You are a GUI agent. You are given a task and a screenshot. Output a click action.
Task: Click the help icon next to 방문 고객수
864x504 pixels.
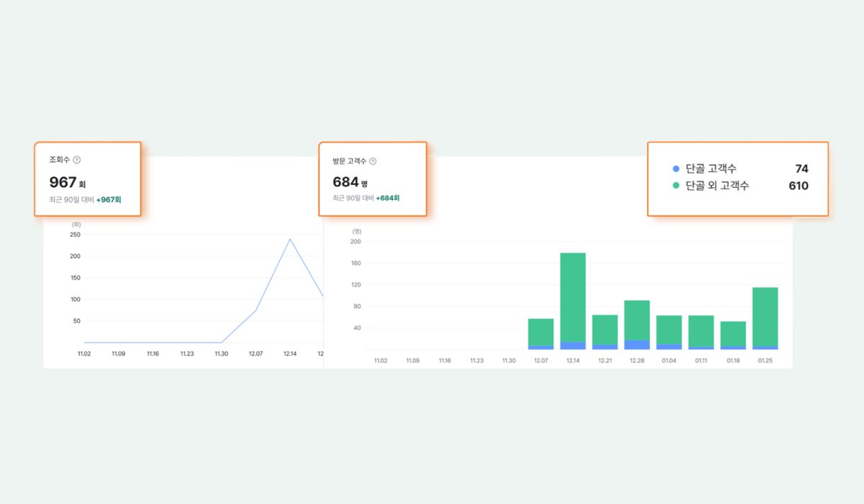click(x=373, y=162)
